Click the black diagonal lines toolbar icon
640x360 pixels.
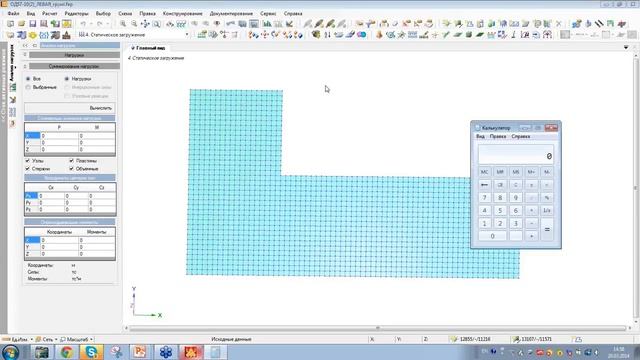coord(599,24)
